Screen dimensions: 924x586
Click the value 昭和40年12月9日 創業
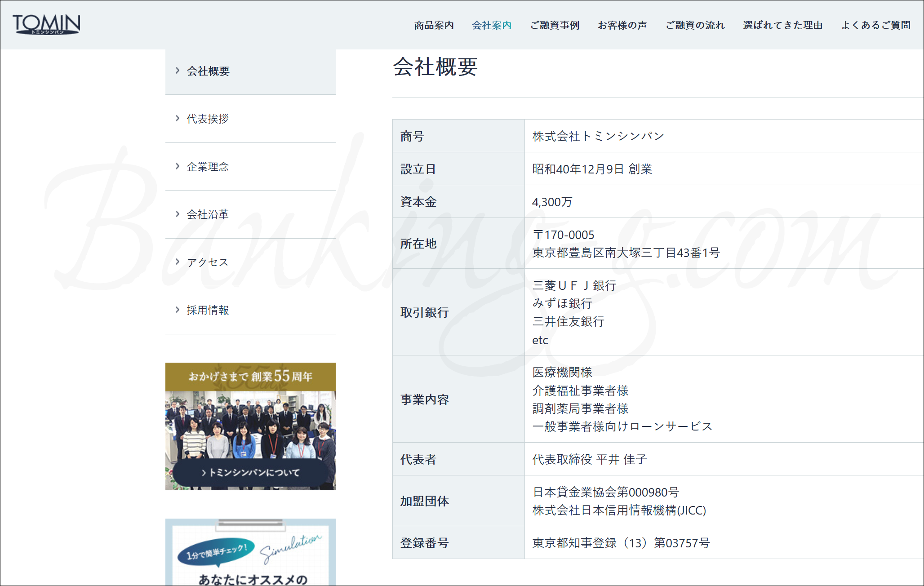point(592,169)
